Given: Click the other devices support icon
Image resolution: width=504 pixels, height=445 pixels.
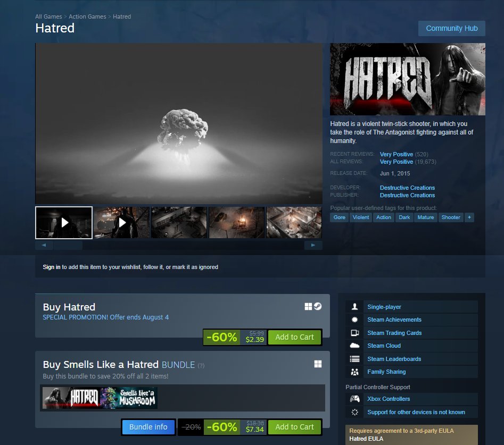Looking at the screenshot, I should point(354,412).
